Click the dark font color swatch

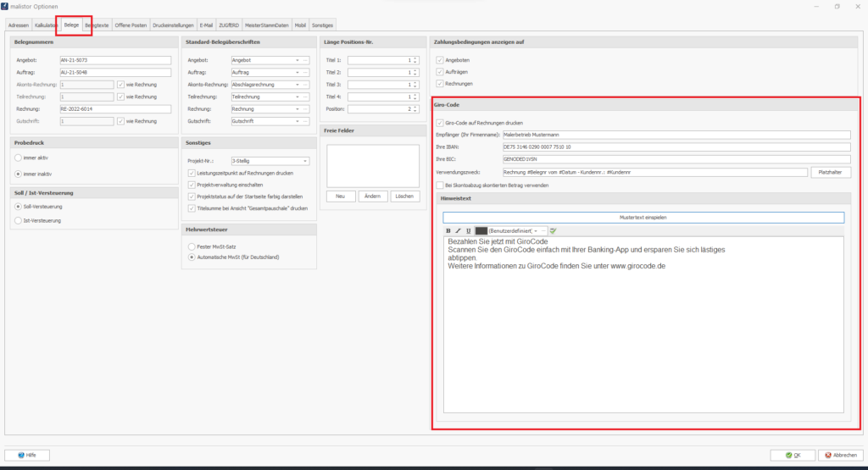tap(481, 230)
